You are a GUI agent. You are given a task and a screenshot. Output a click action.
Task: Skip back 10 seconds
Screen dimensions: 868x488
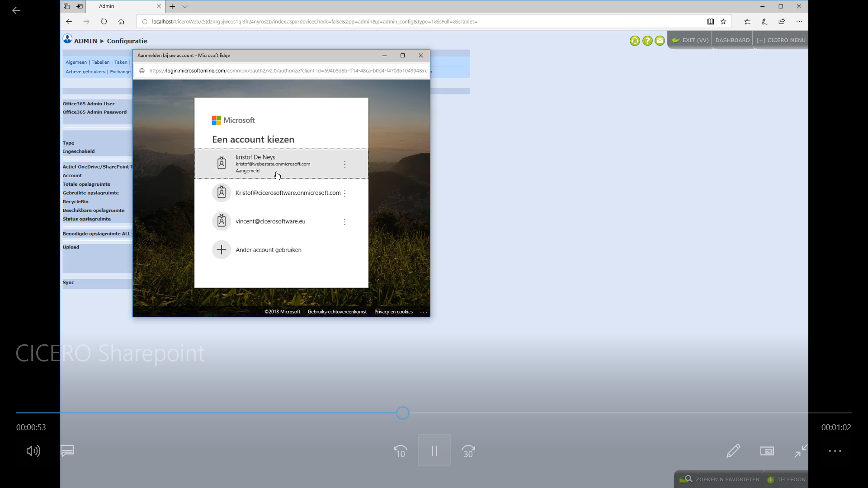[400, 451]
